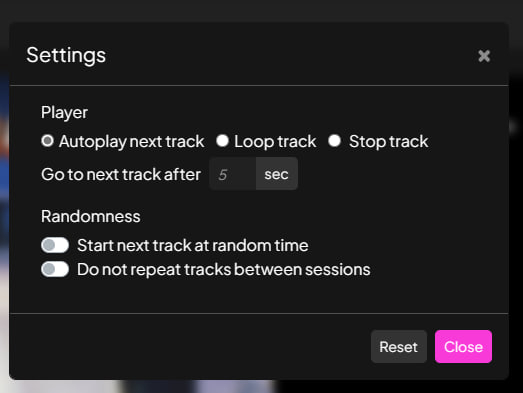Viewport: 523px width, 393px height.
Task: Click the pink Close button
Action: coord(463,347)
